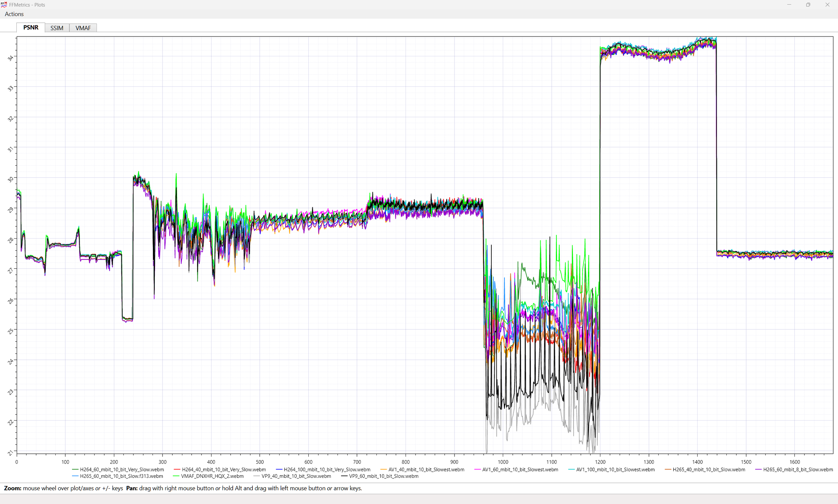The height and width of the screenshot is (504, 838).
Task: Click the FFMetrics app icon in title bar
Action: point(4,5)
